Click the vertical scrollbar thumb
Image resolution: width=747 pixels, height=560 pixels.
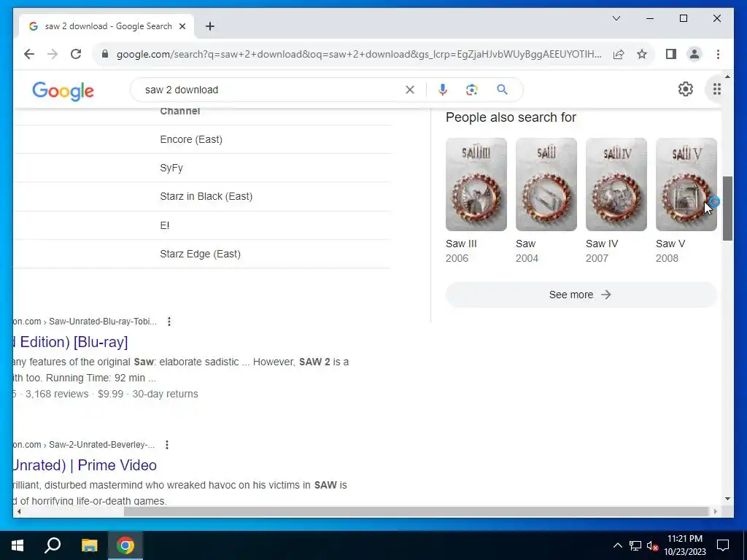(x=727, y=209)
